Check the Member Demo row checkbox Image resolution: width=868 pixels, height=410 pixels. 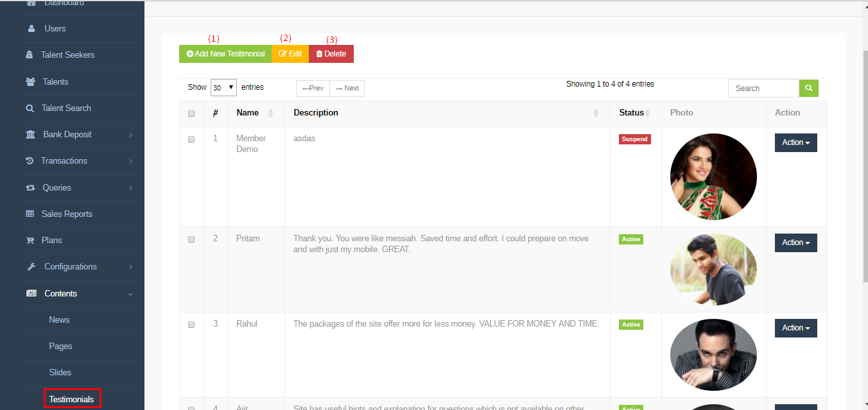pyautogui.click(x=191, y=139)
